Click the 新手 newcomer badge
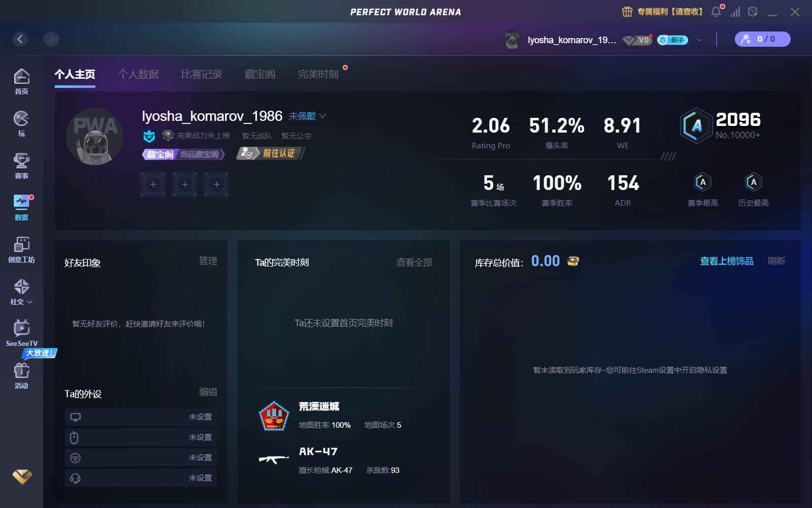Image resolution: width=812 pixels, height=508 pixels. 672,40
